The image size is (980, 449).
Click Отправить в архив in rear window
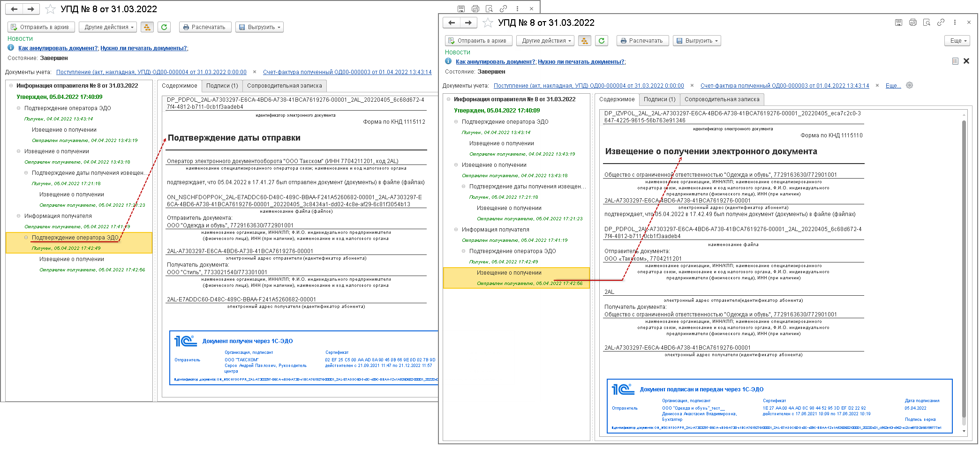pyautogui.click(x=41, y=27)
